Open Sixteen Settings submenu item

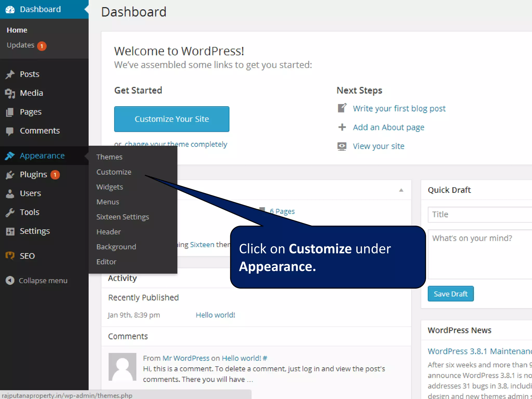(x=123, y=217)
